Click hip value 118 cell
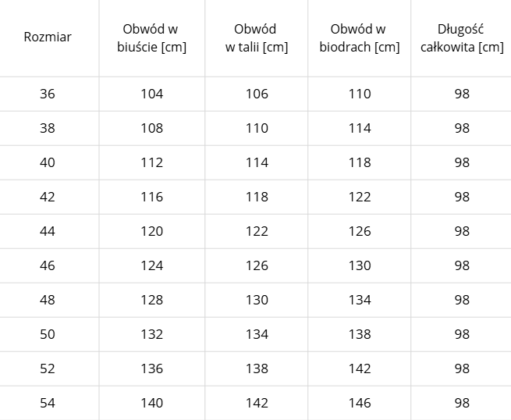This screenshot has width=511, height=420. tap(360, 162)
